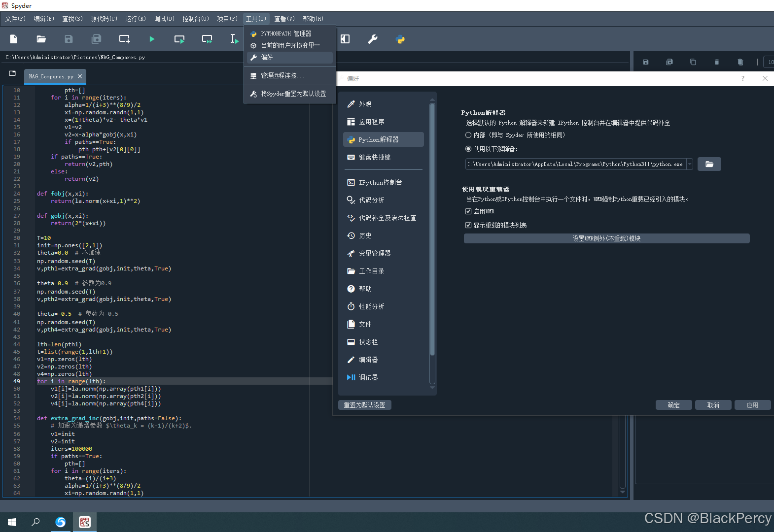Click 设置UMR例外(不重载)模块 button
This screenshot has height=532, width=774.
click(606, 238)
